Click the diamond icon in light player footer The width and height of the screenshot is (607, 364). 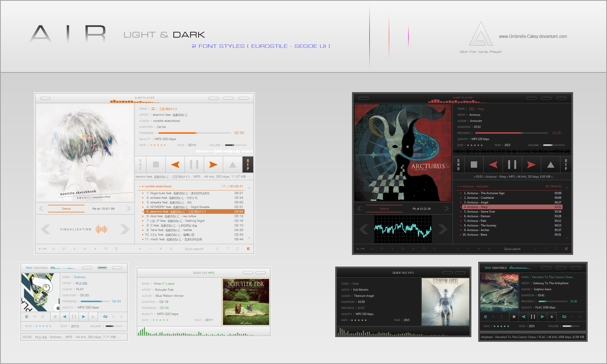click(95, 249)
